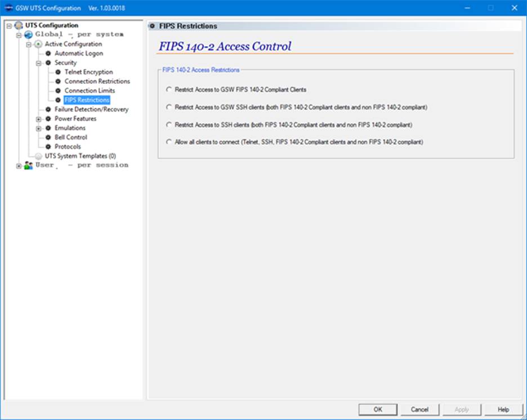Click the gear icon beside Bell Control
527x420 pixels.
coord(48,137)
